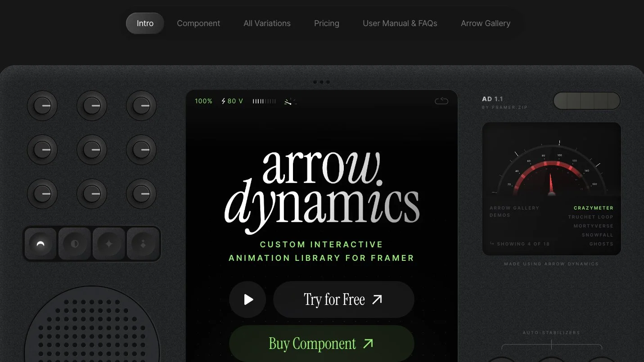Click 'Made using Arrow Dynamics' caption
Screen dimensions: 644x362
(x=551, y=264)
